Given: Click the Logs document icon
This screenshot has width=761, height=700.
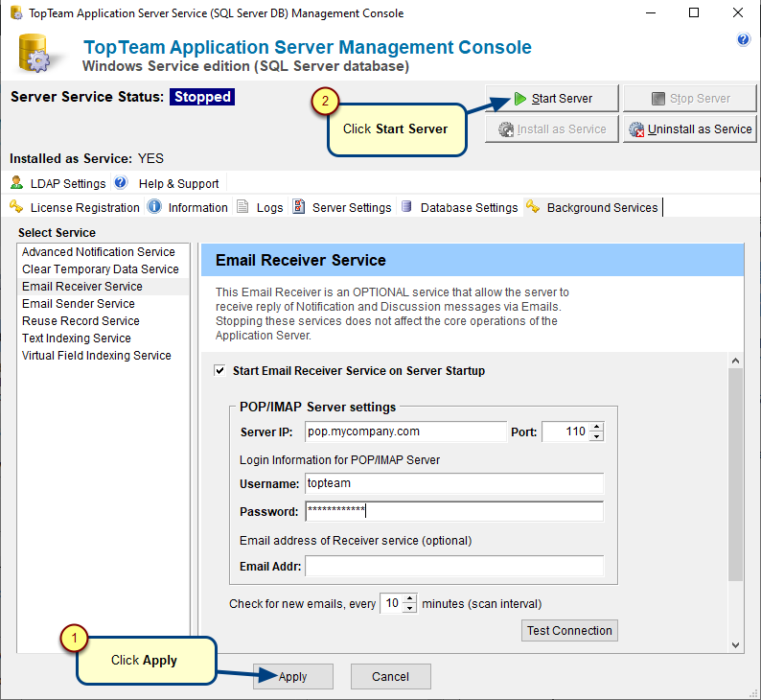Looking at the screenshot, I should click(242, 207).
